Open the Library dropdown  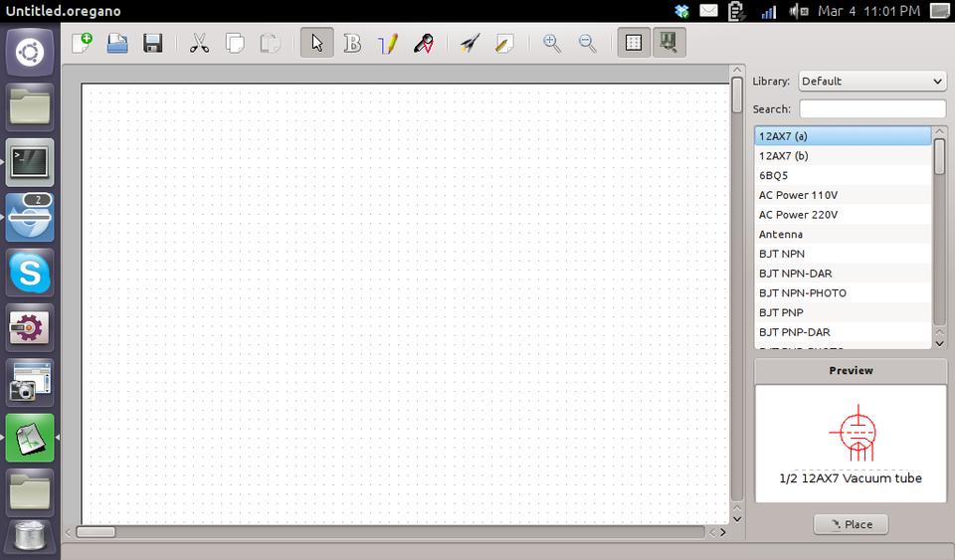click(x=871, y=81)
